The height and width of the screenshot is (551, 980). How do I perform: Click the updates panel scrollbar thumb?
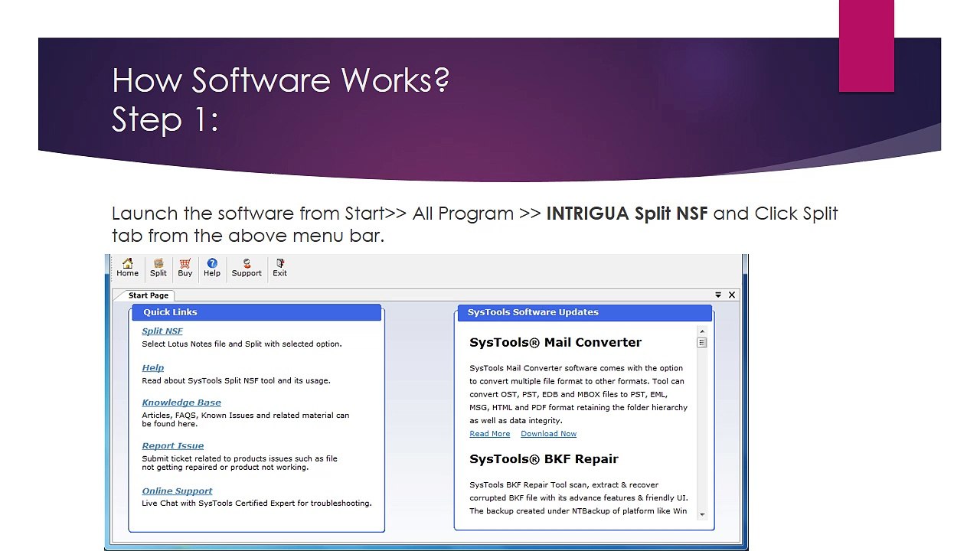pos(702,343)
